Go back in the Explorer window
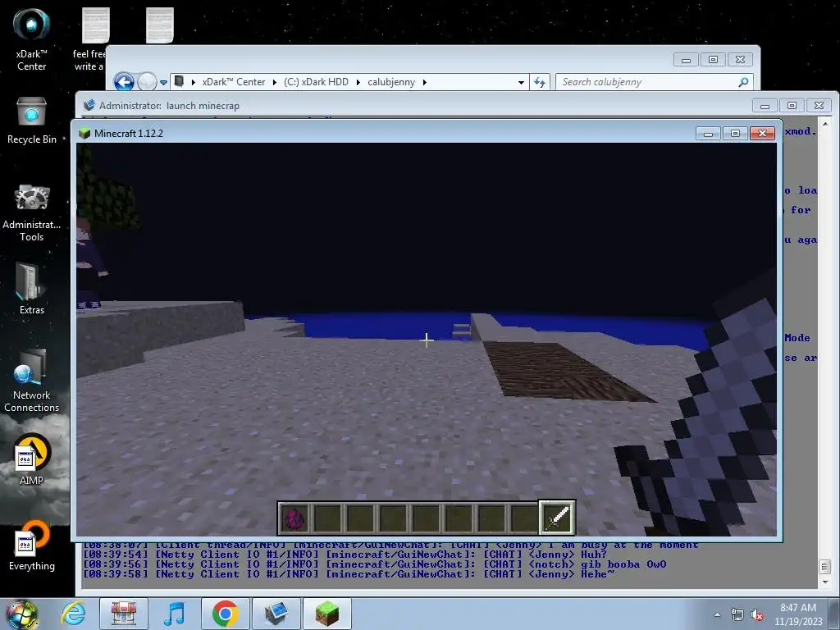840x630 pixels. [x=124, y=82]
